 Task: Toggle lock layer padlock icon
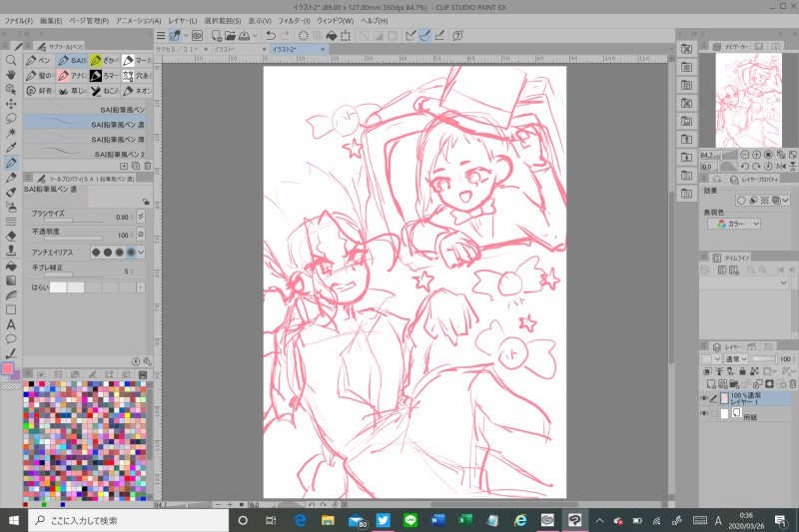[x=742, y=371]
